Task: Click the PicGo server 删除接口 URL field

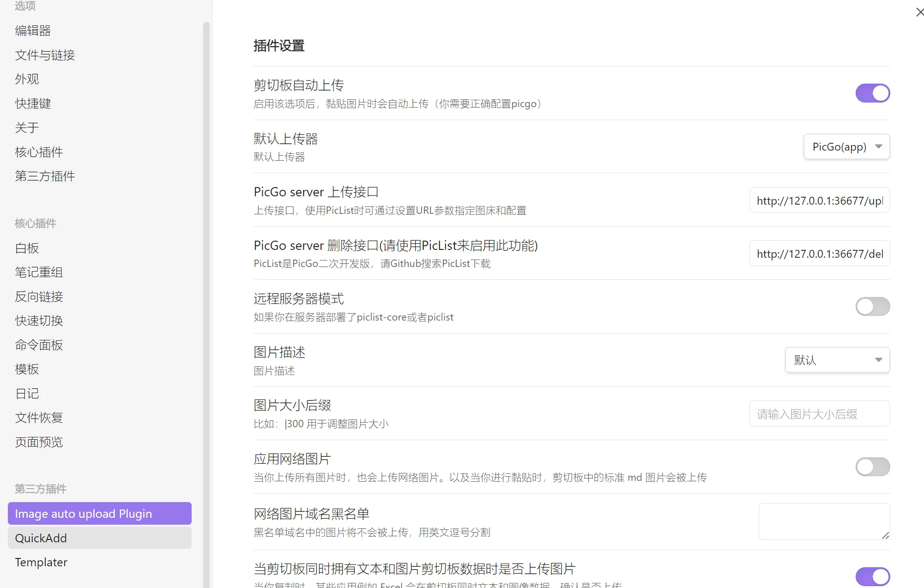Action: point(819,254)
